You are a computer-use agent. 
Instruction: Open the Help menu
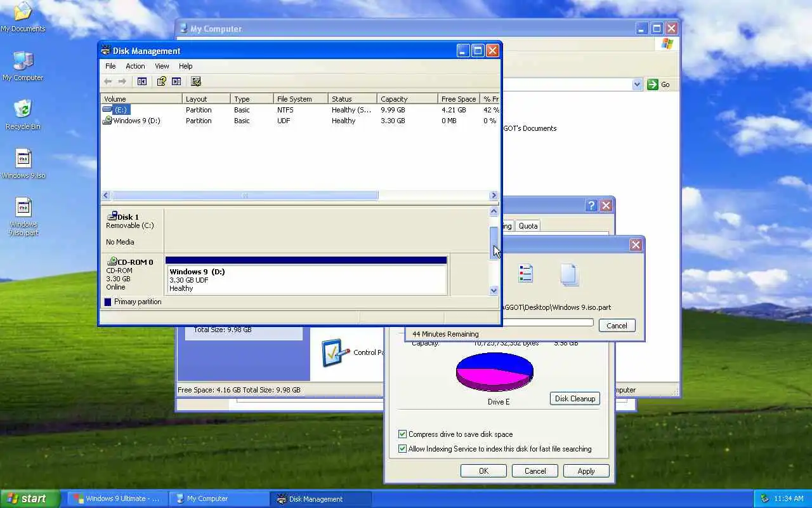click(x=185, y=66)
